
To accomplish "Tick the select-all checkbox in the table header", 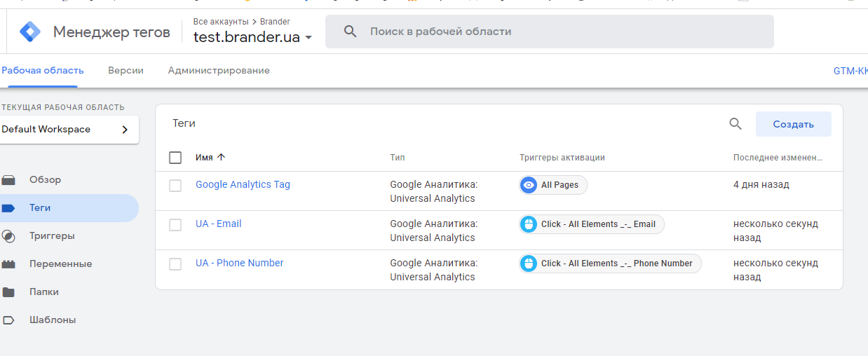I will click(175, 158).
